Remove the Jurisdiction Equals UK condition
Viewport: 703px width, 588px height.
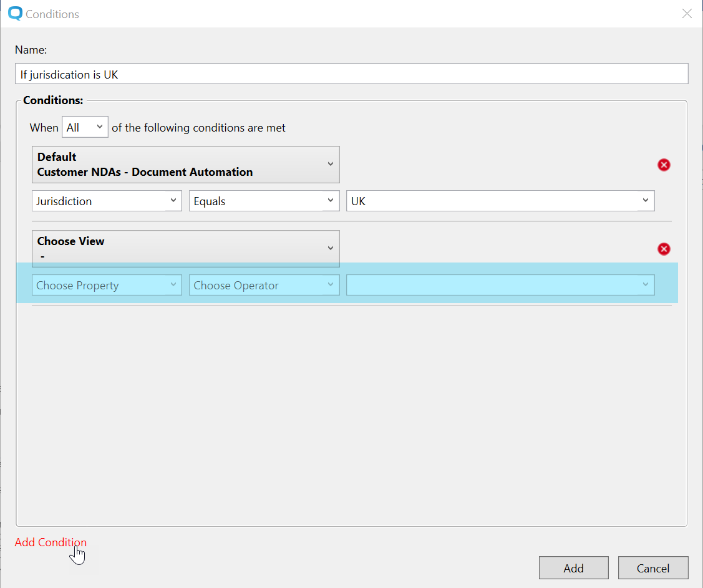(664, 165)
